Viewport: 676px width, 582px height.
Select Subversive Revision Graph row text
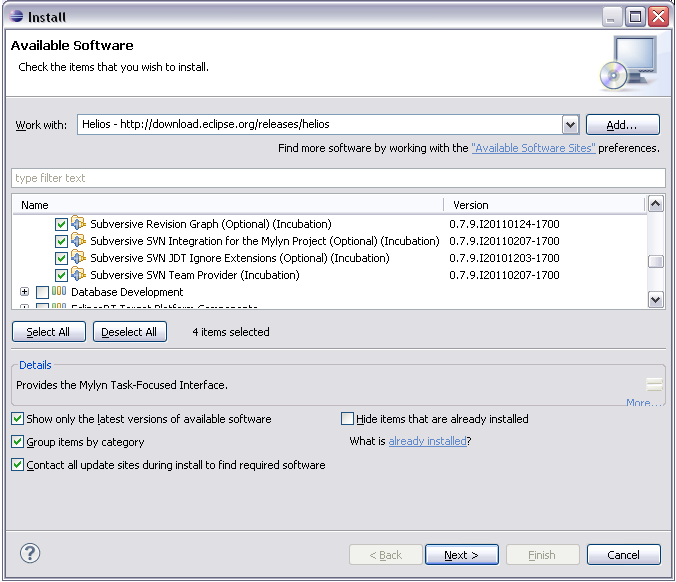coord(211,224)
